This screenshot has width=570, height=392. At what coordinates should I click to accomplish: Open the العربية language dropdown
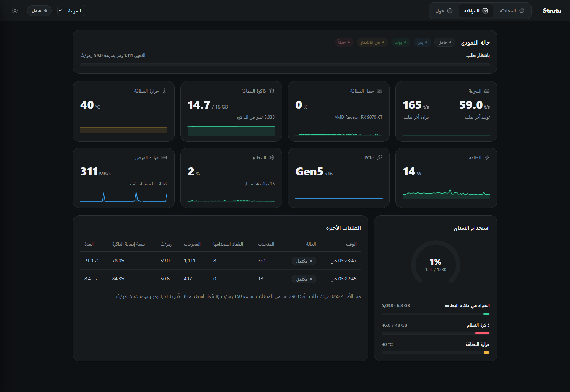coord(71,11)
